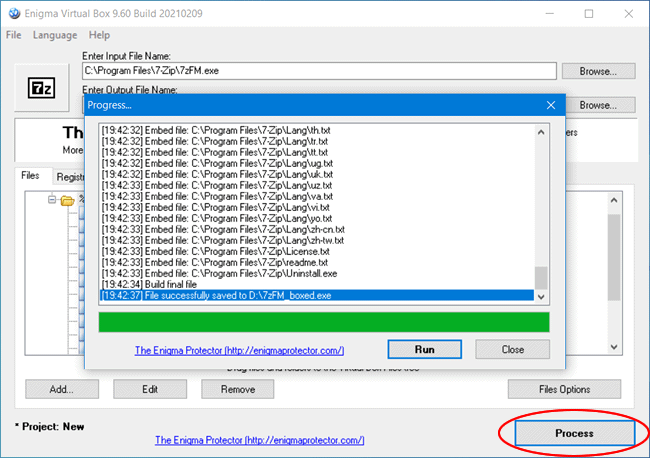This screenshot has height=458, width=650.
Task: Open the Language menu
Action: pos(54,35)
